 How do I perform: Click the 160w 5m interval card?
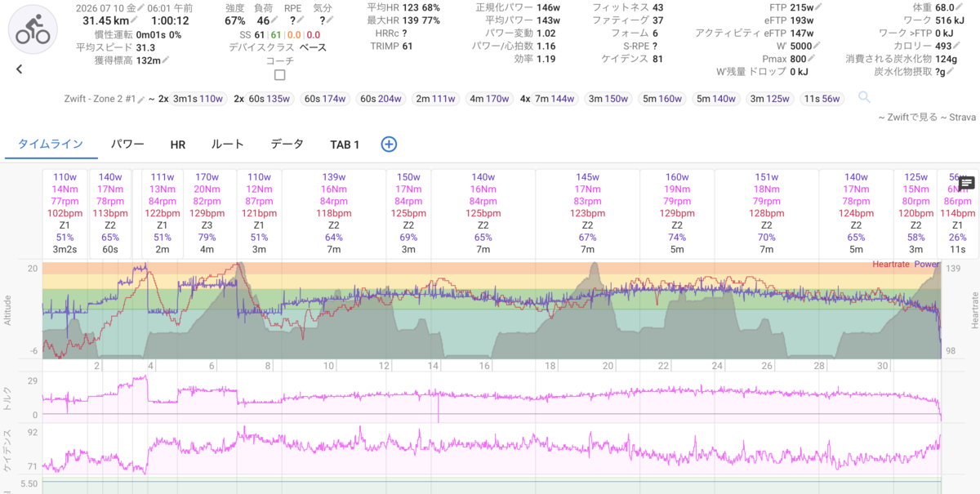[x=677, y=214]
